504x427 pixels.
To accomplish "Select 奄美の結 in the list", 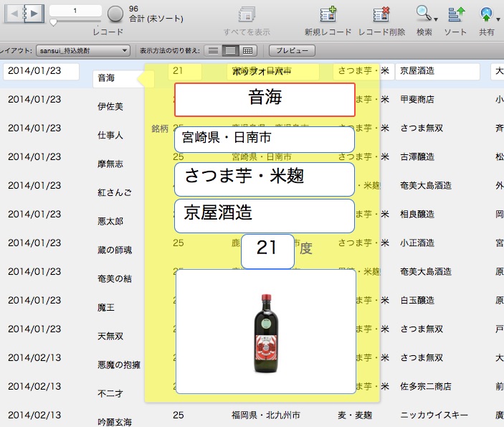I will click(115, 278).
